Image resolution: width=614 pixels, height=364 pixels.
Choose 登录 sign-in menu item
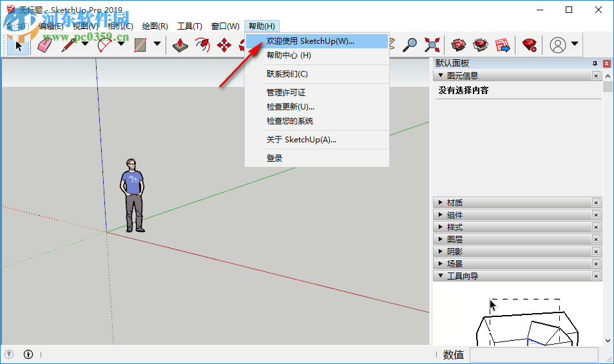point(317,158)
